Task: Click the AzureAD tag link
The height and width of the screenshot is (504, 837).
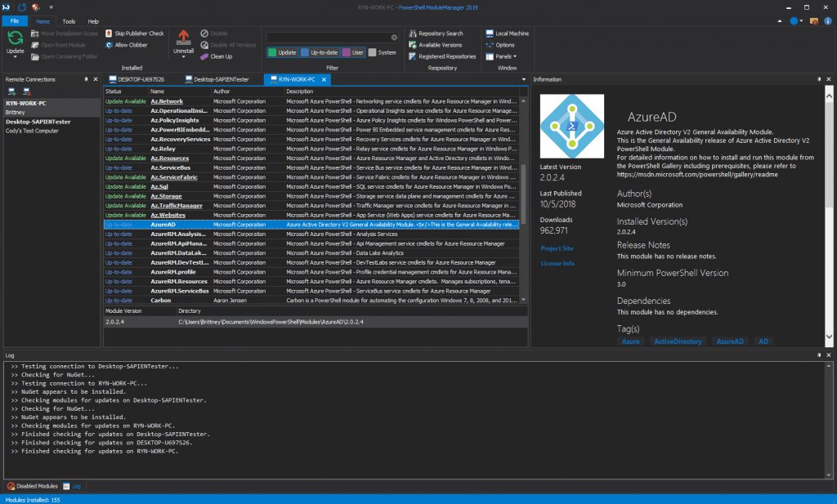Action: [730, 341]
